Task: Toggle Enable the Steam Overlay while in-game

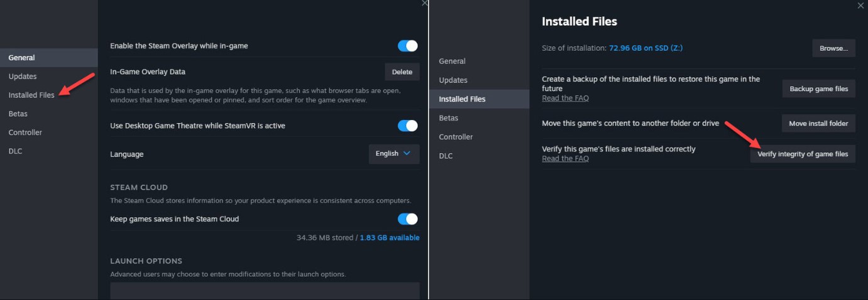Action: (408, 46)
